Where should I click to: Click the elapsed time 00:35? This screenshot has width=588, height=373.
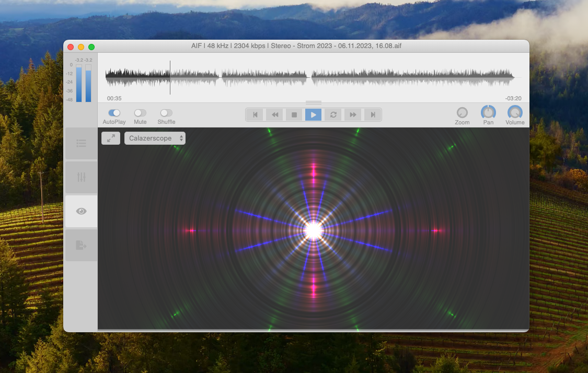click(114, 98)
